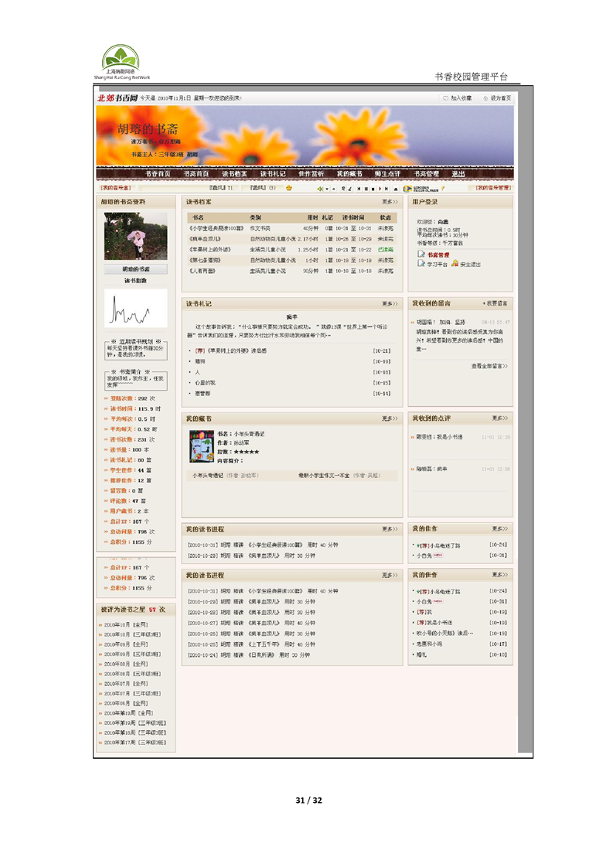Image resolution: width=613 pixels, height=868 pixels.
Task: Open 2010年第17周【三年级3班】 entry
Action: click(x=135, y=743)
